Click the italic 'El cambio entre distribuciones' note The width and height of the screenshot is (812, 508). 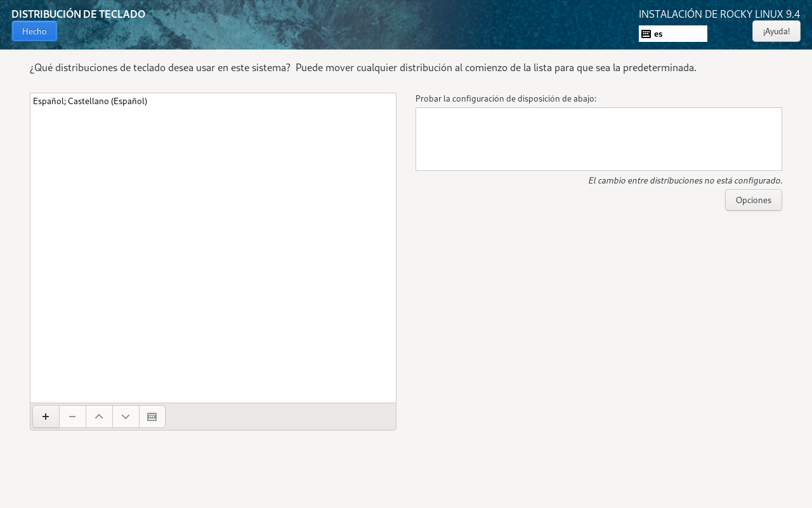pyautogui.click(x=685, y=180)
